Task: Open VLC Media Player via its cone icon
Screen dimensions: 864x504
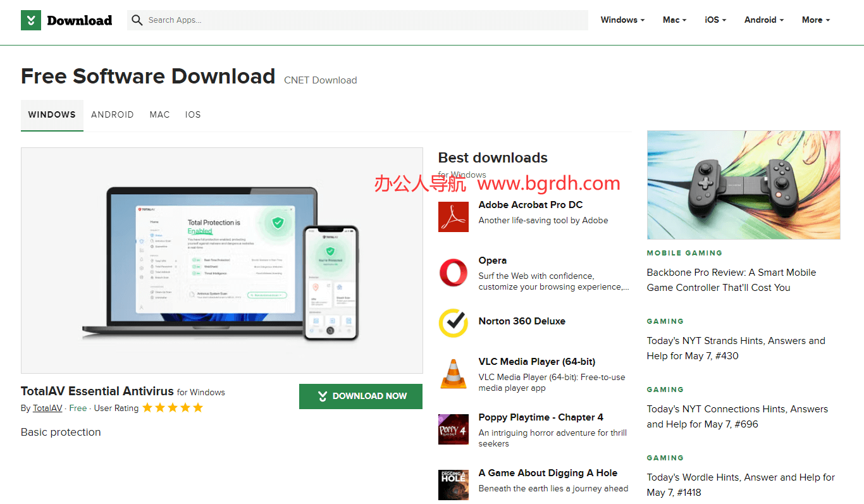Action: tap(454, 373)
